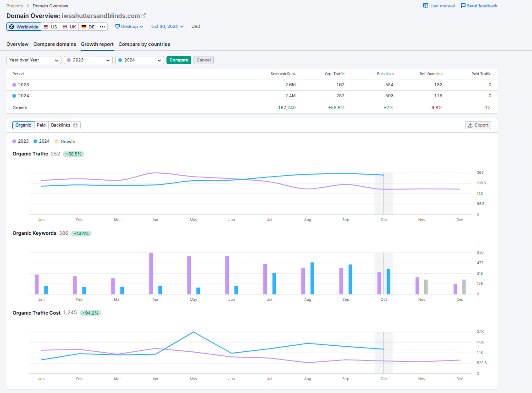Open Compare by countries tab
This screenshot has height=393, width=532.
pyautogui.click(x=144, y=44)
